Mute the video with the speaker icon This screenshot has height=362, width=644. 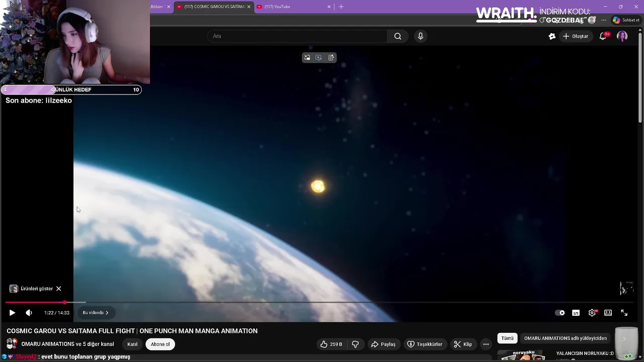click(x=29, y=313)
